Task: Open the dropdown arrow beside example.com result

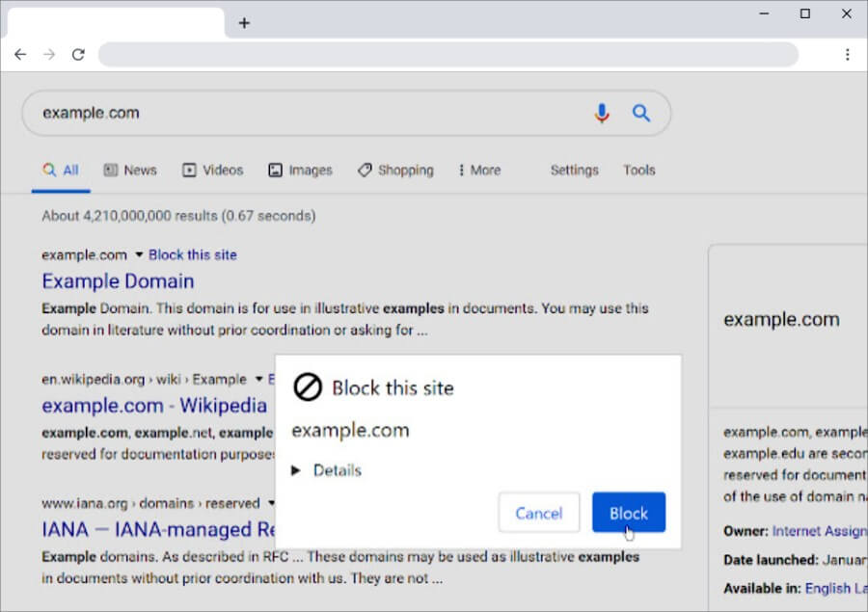Action: coord(139,255)
